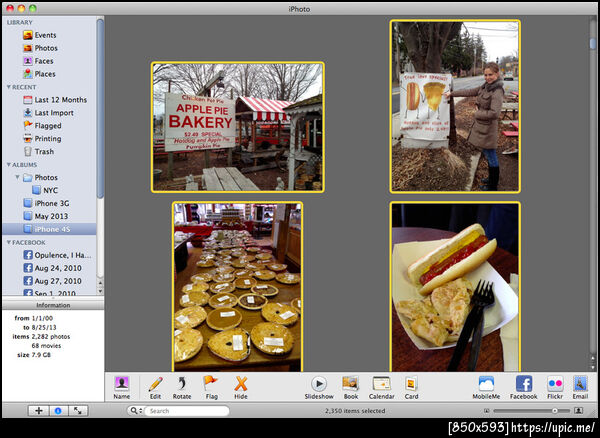Create a Card project
The height and width of the screenshot is (438, 600).
pos(411,388)
